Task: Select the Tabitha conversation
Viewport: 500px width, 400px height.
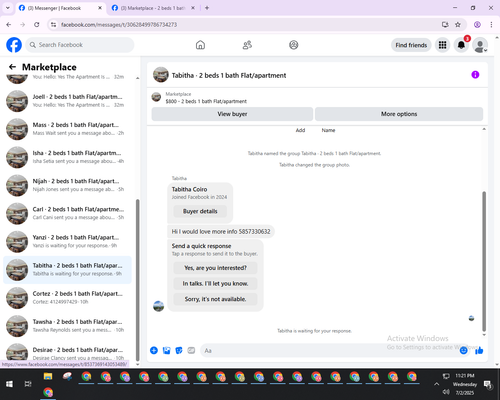Action: coord(67,270)
